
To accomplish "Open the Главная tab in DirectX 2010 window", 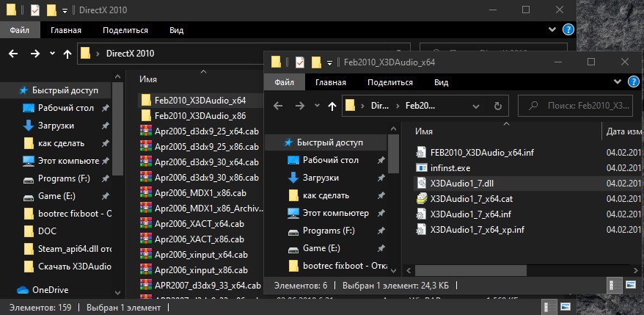I will (66, 30).
